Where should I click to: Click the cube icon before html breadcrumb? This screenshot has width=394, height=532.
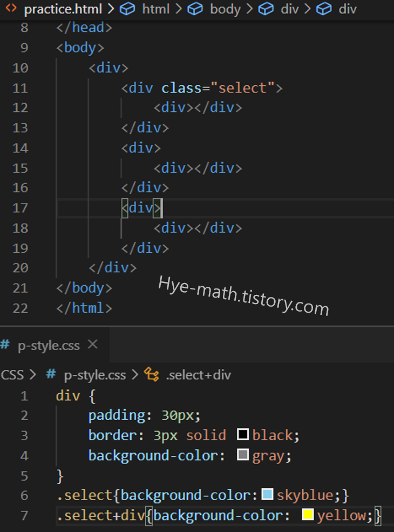[x=127, y=9]
